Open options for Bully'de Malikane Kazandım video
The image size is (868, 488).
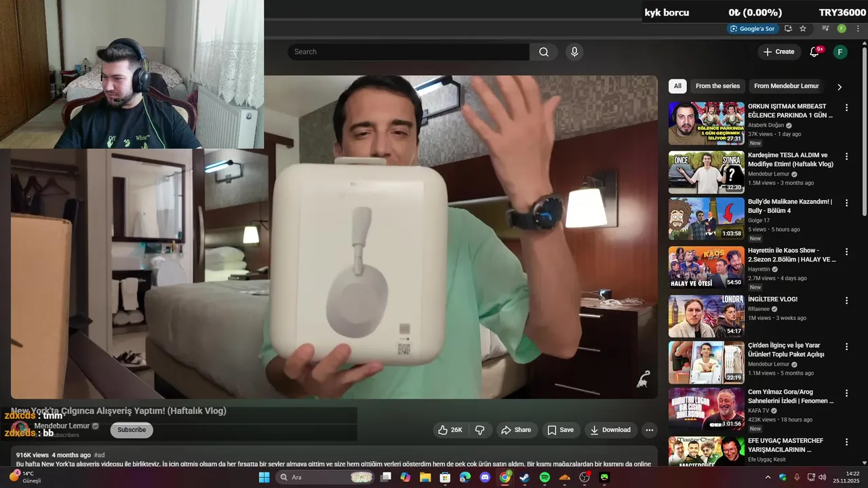coord(846,203)
